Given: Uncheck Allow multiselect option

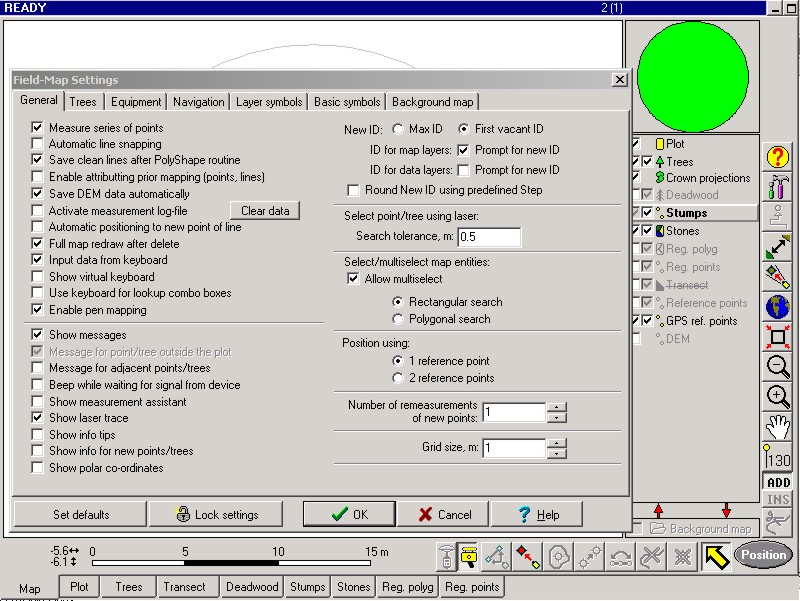Looking at the screenshot, I should pyautogui.click(x=353, y=278).
